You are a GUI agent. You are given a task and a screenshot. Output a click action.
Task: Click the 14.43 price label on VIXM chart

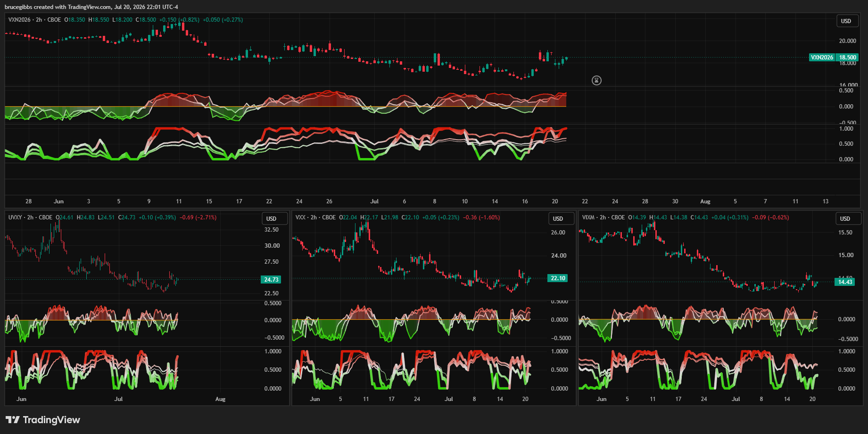[x=845, y=282]
